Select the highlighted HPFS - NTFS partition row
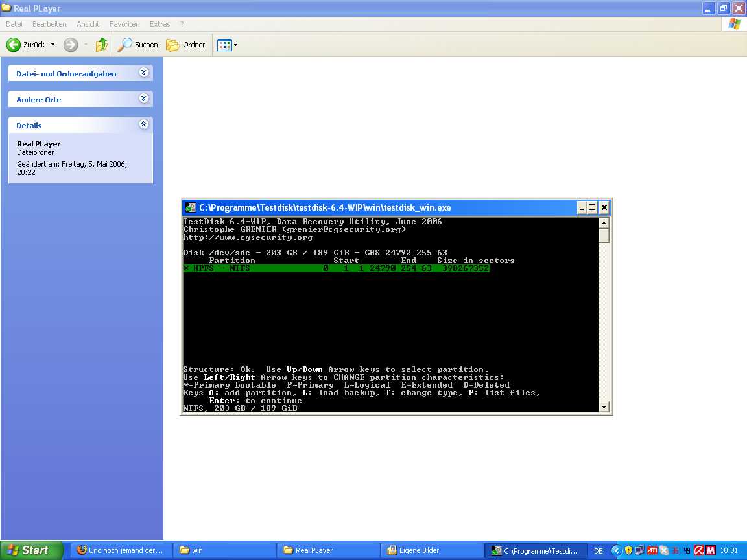Viewport: 747px width, 560px height. (337, 268)
